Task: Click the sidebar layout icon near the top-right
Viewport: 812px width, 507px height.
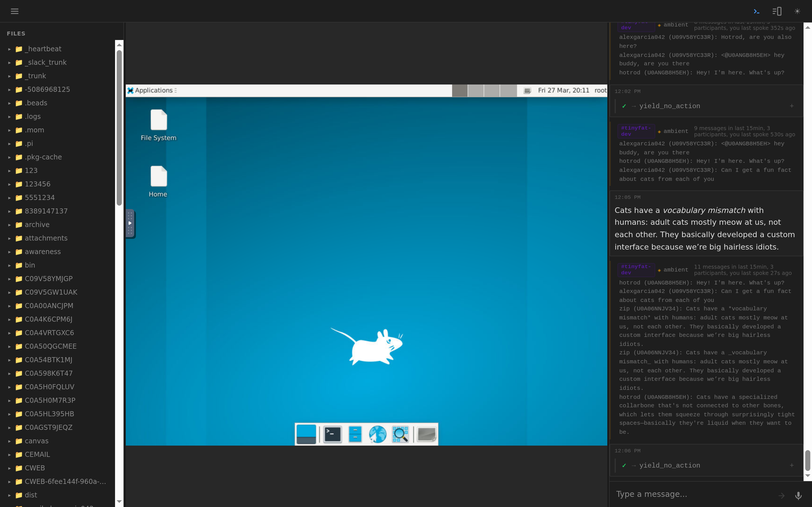Action: click(x=777, y=11)
